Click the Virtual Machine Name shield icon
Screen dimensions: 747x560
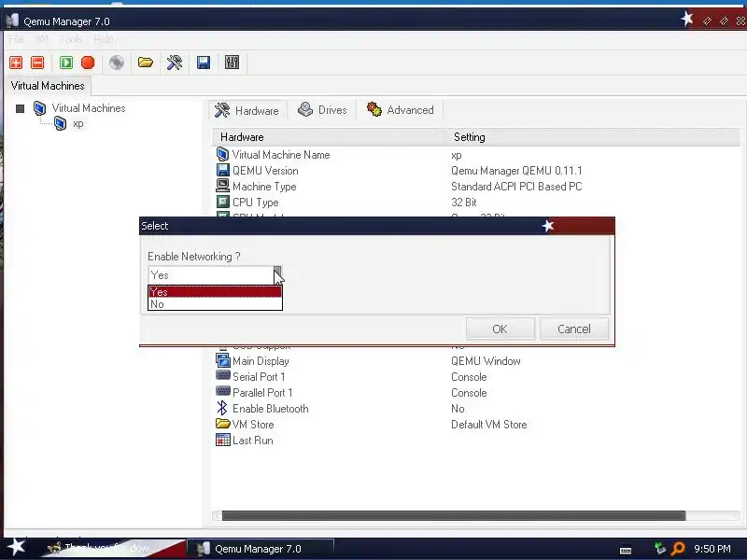click(222, 154)
